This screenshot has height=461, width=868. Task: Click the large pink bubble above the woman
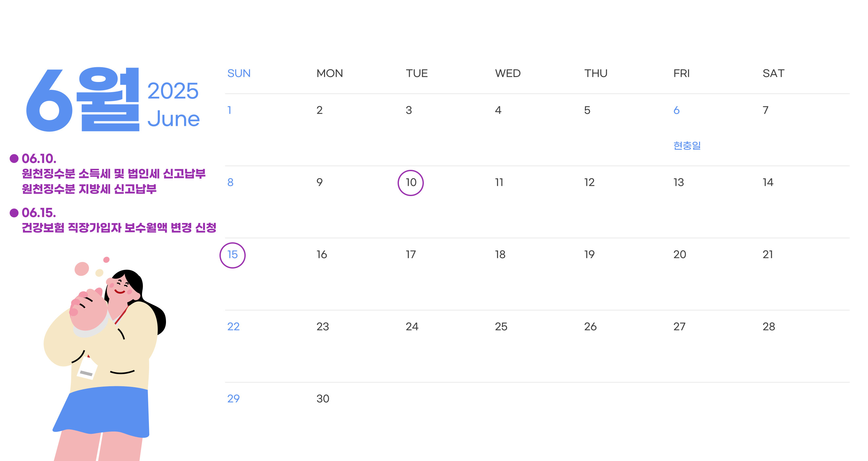click(82, 269)
